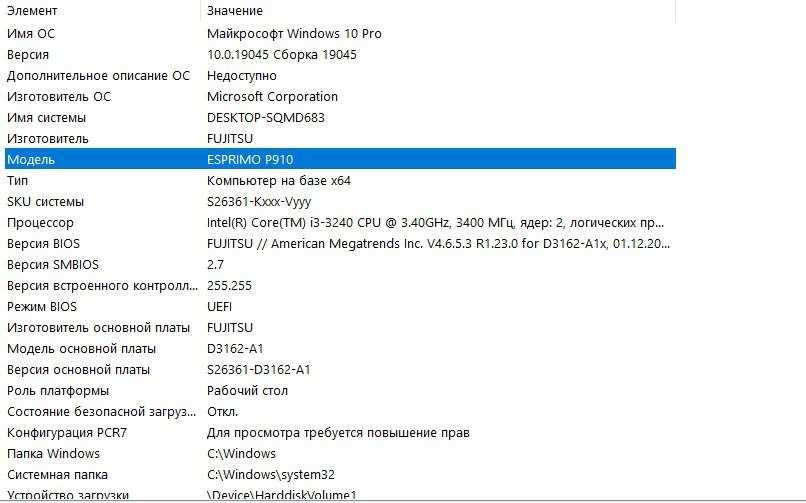Image resolution: width=806 pixels, height=503 pixels.
Task: Click the value Откл.
Action: [223, 412]
